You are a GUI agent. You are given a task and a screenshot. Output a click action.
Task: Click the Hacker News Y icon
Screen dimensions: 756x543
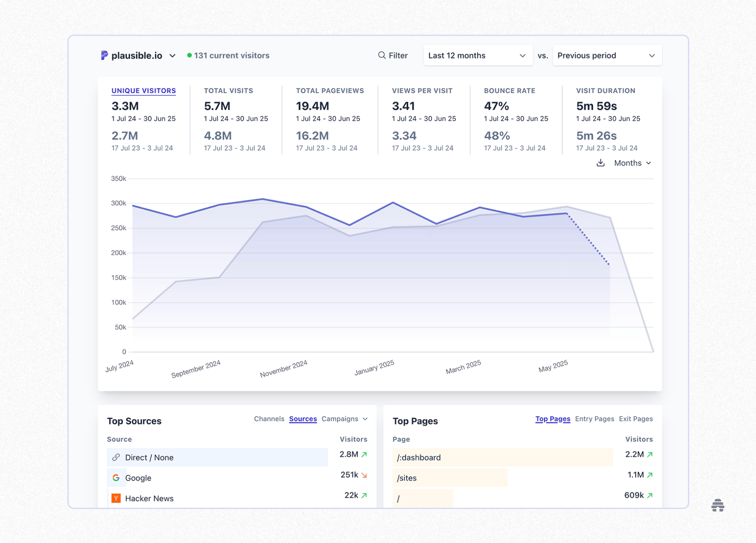(116, 498)
